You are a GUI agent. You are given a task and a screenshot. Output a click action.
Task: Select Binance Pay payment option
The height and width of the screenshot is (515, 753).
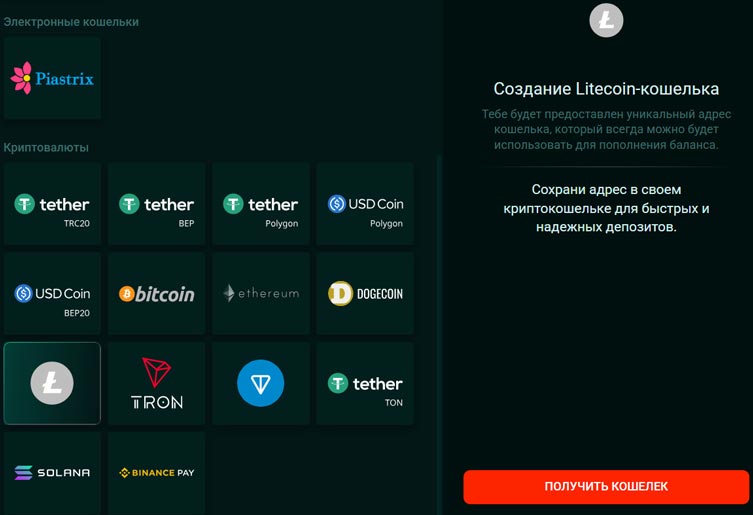point(157,473)
